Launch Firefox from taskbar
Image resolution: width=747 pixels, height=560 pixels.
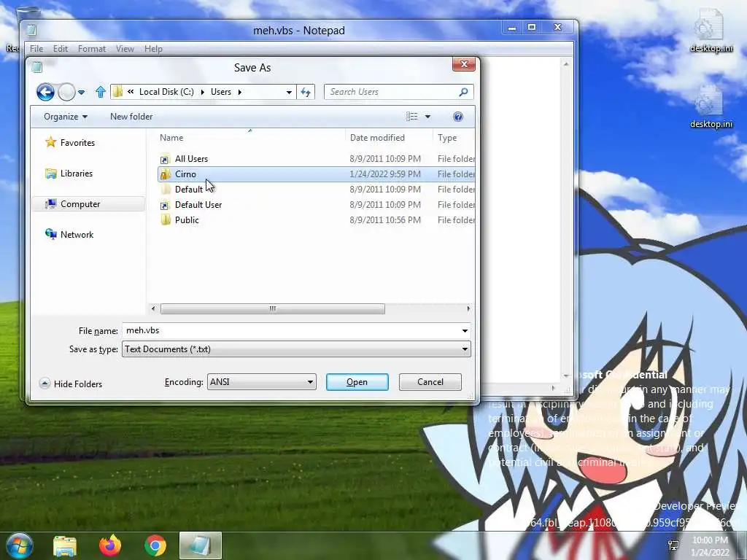click(110, 545)
